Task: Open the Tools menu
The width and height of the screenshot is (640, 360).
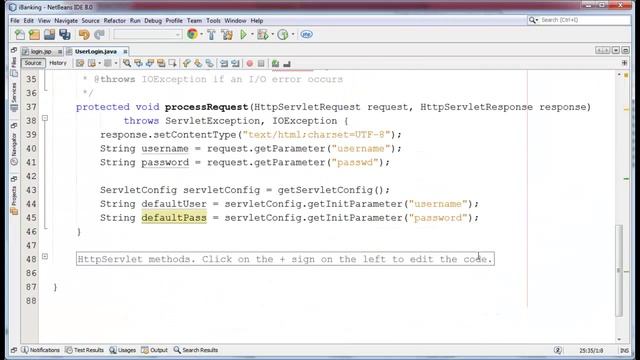Action: [x=213, y=20]
